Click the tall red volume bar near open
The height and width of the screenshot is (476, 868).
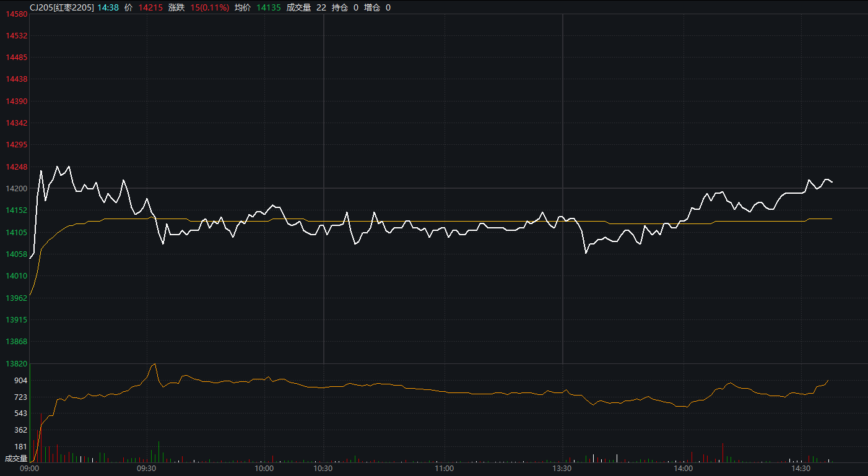coord(41,436)
